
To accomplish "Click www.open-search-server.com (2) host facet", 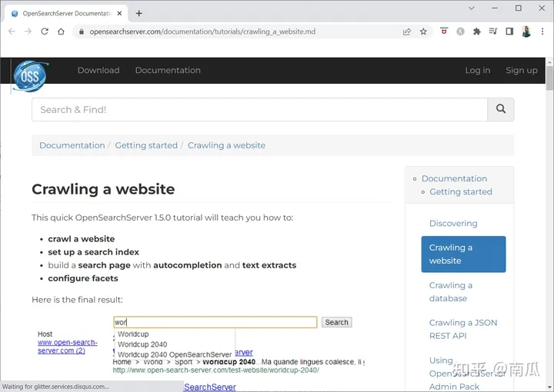I will click(68, 347).
